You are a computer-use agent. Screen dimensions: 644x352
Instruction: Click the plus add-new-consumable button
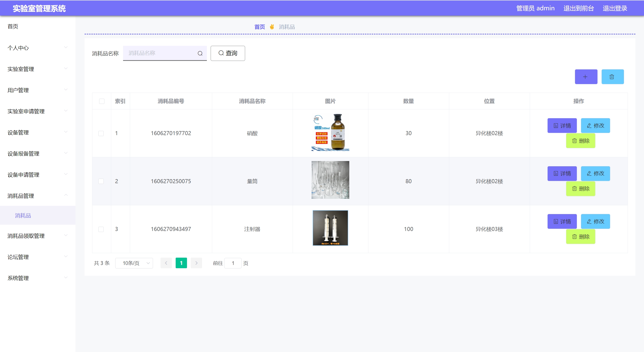pyautogui.click(x=586, y=77)
